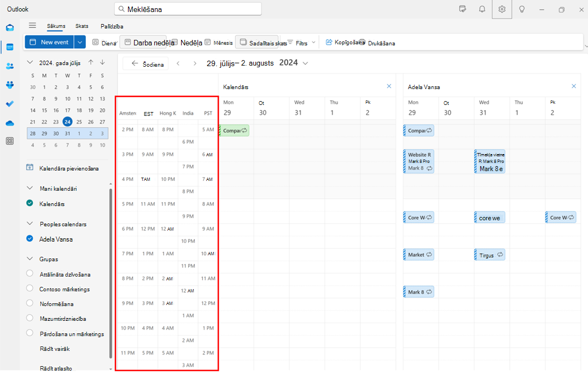Open the People contacts sidebar icon
Image resolution: width=588 pixels, height=382 pixels.
10,66
